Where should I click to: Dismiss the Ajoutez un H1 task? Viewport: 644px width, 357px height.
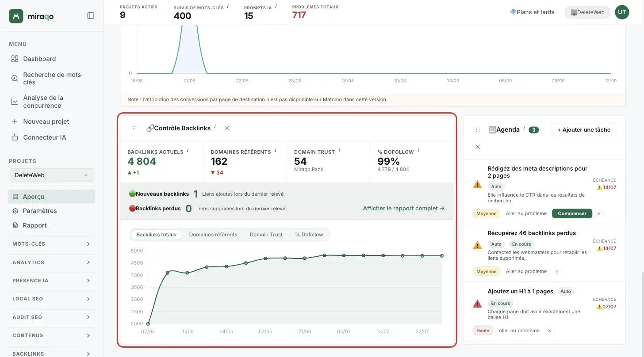tap(549, 330)
